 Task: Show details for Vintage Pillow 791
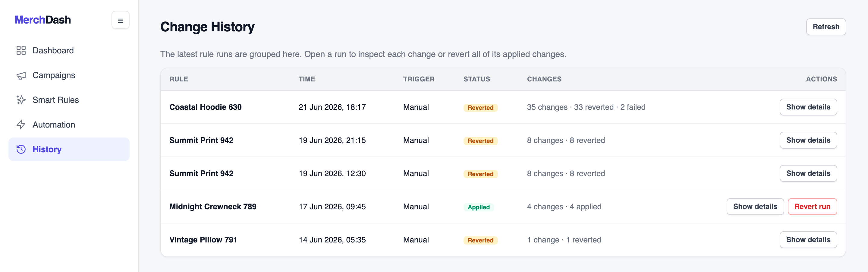(808, 240)
